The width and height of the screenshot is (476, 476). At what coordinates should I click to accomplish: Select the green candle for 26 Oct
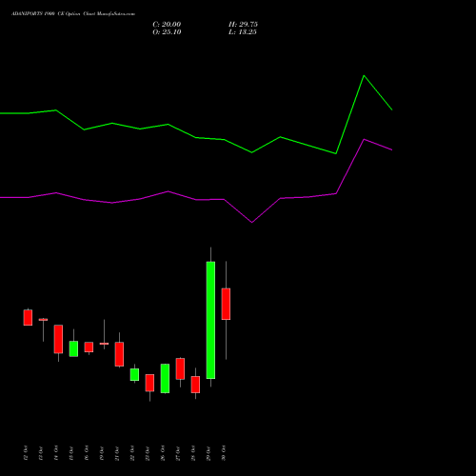(165, 378)
